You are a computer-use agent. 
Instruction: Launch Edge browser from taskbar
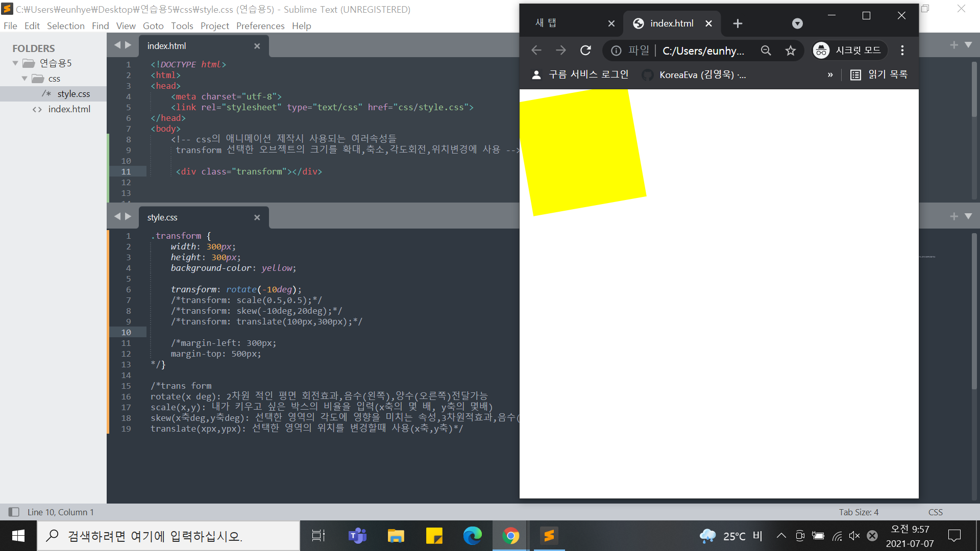pyautogui.click(x=472, y=536)
